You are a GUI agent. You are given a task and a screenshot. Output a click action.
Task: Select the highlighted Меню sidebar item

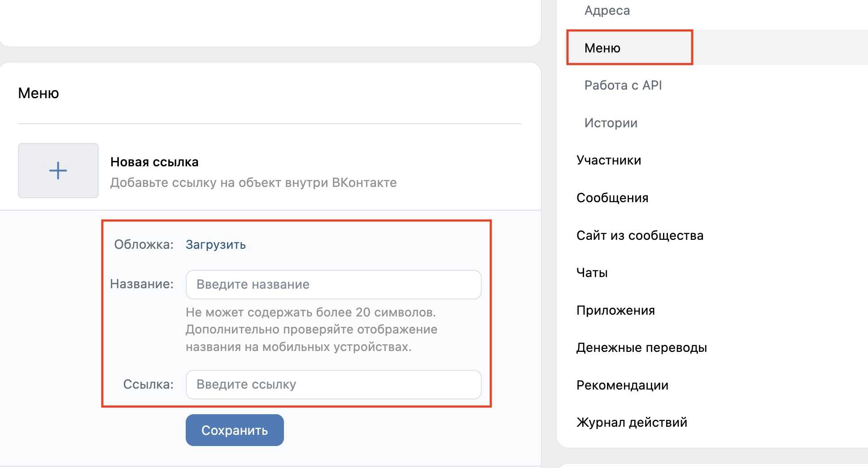point(602,48)
